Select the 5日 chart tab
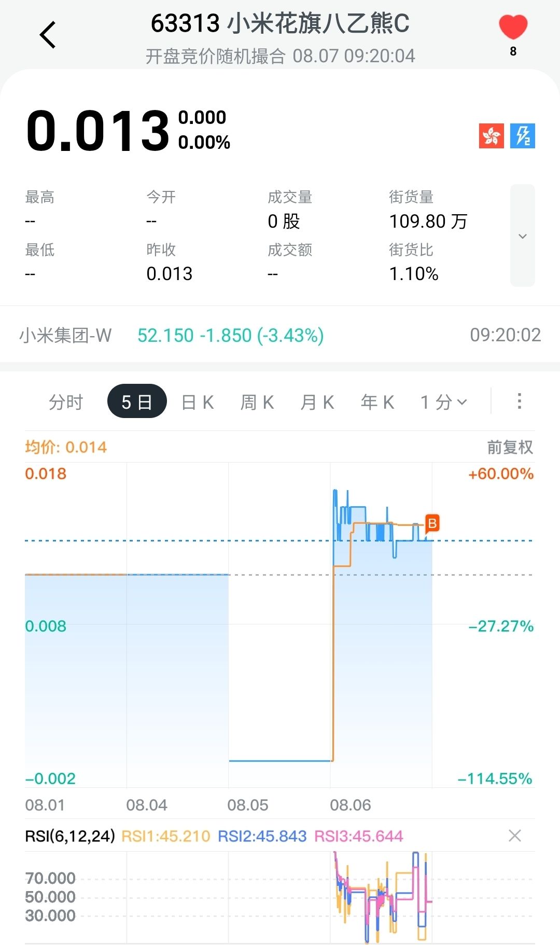The width and height of the screenshot is (560, 945). pyautogui.click(x=137, y=402)
